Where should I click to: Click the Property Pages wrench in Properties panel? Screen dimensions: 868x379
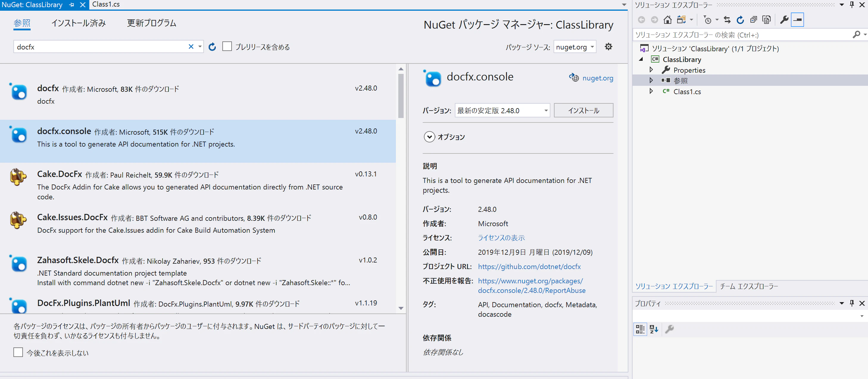pos(669,329)
